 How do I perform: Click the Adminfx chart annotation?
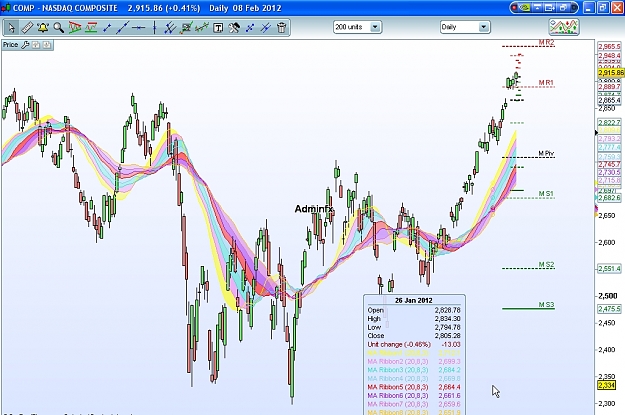pos(314,208)
